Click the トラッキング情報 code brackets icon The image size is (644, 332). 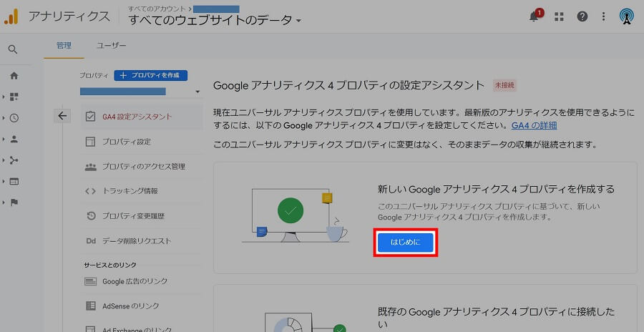(x=90, y=191)
